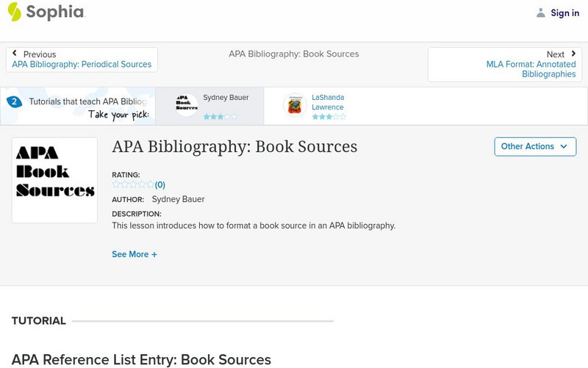Click star rating under Sydney Bauer tab
This screenshot has width=588, height=368.
click(220, 117)
